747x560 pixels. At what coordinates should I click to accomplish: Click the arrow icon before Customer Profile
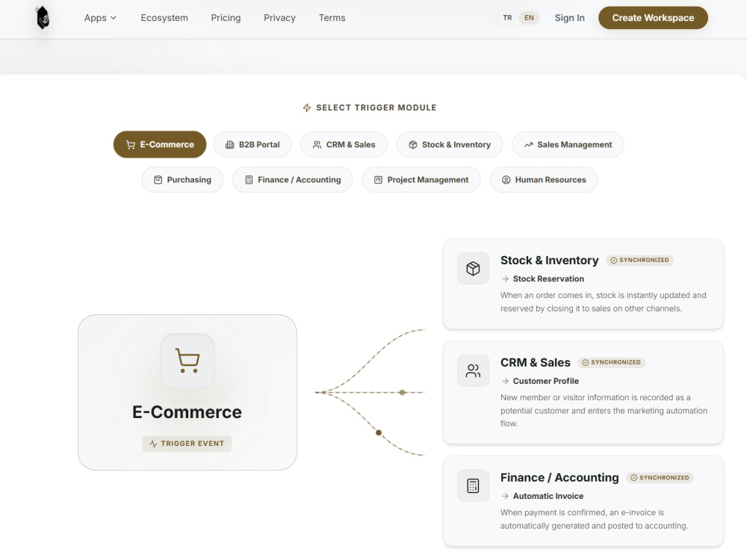click(x=505, y=381)
